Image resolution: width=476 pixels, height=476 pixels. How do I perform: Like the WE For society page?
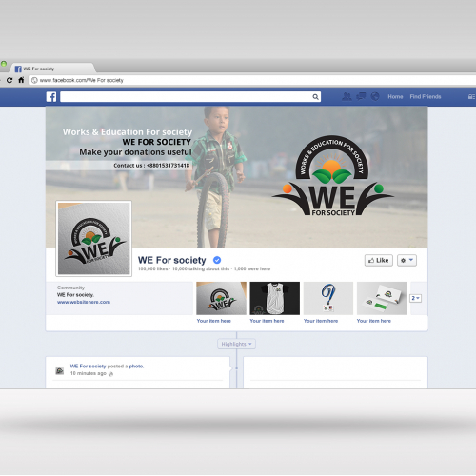coord(379,261)
